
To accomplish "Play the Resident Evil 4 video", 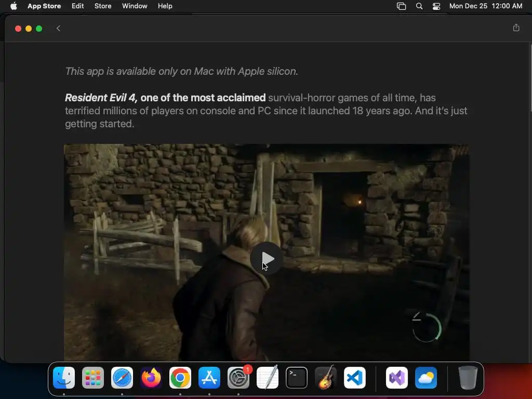I will point(267,259).
